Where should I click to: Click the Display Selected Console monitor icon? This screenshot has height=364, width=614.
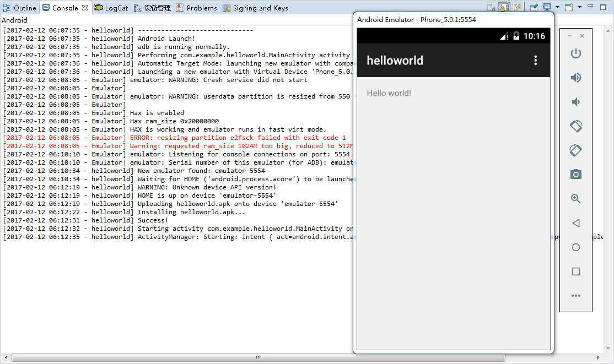pyautogui.click(x=547, y=7)
